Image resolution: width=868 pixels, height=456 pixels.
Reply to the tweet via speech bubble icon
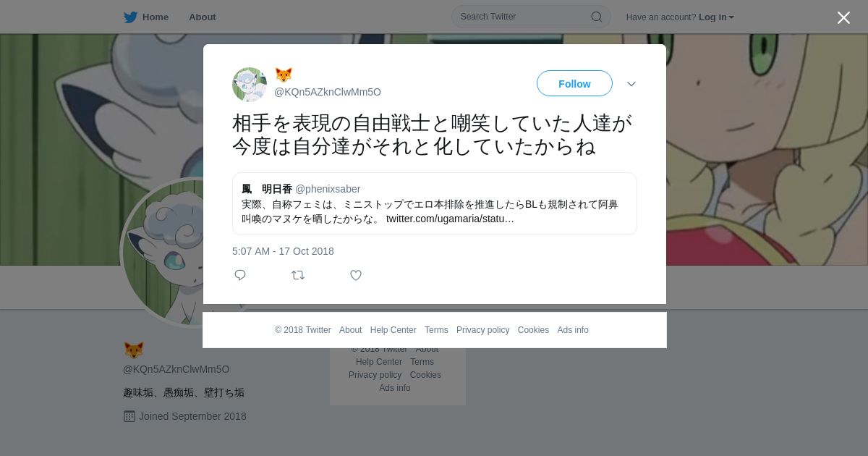(x=240, y=275)
